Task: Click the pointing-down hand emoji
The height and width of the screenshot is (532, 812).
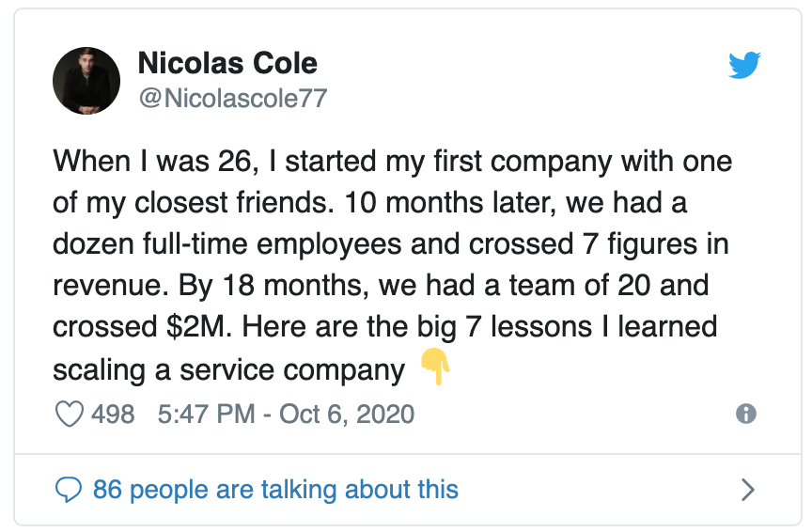Action: tap(435, 368)
